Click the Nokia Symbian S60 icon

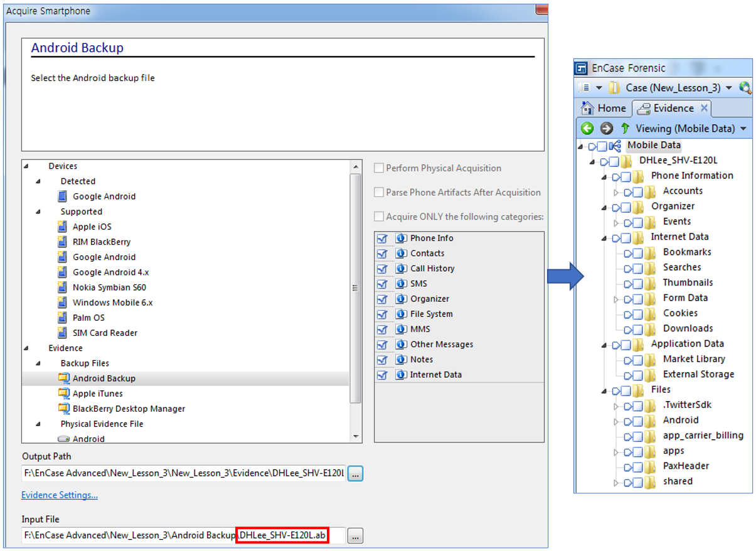[62, 287]
